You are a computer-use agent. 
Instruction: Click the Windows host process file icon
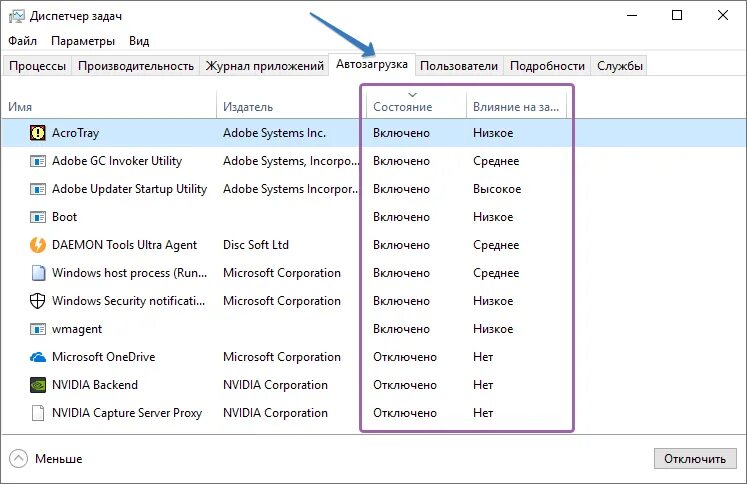(38, 273)
